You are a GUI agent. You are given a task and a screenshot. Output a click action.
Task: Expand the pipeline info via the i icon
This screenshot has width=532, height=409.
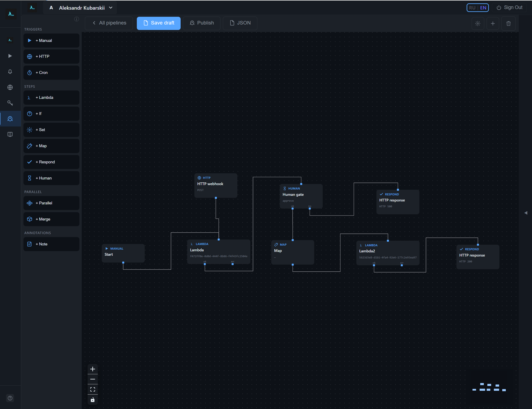[76, 19]
